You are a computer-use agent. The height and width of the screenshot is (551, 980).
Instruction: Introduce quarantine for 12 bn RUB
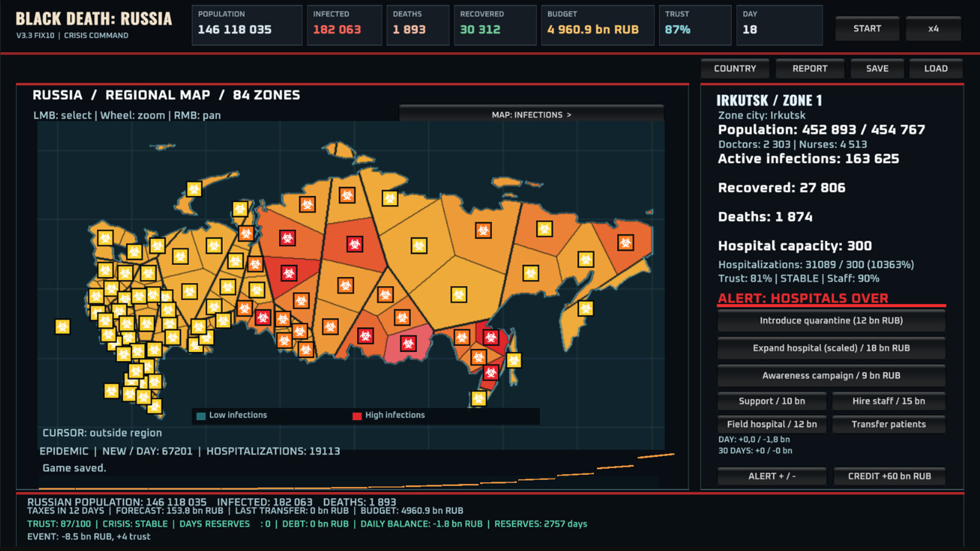coord(831,320)
